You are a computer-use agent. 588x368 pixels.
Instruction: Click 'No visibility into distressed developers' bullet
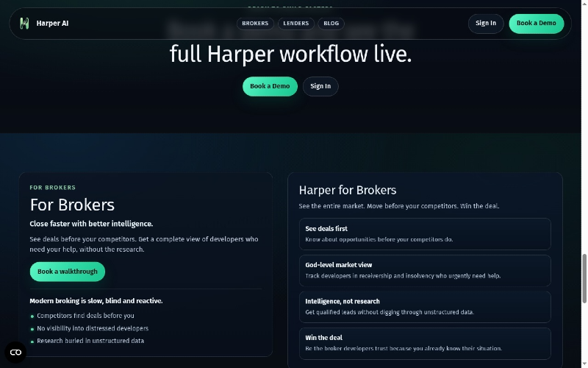coord(93,328)
